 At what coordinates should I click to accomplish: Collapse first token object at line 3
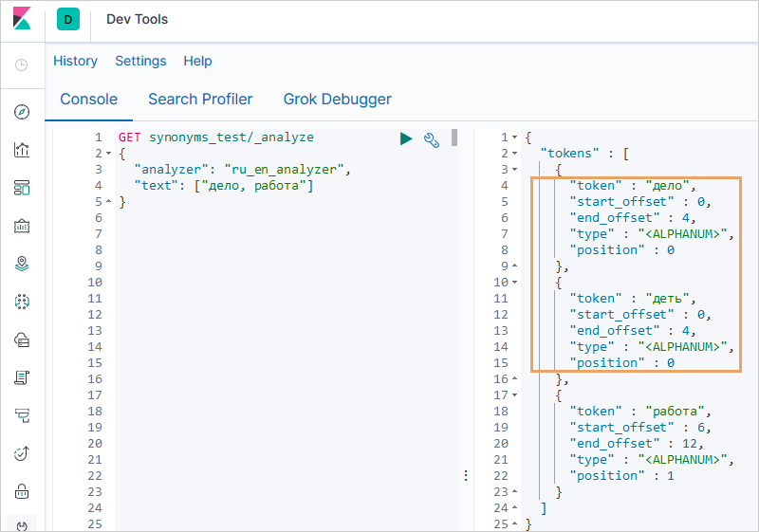[x=514, y=170]
